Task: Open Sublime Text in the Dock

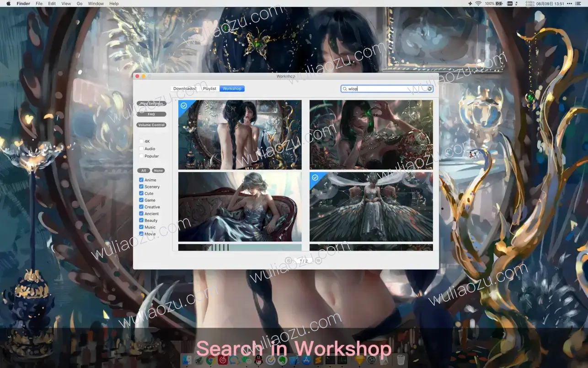Action: (318, 360)
